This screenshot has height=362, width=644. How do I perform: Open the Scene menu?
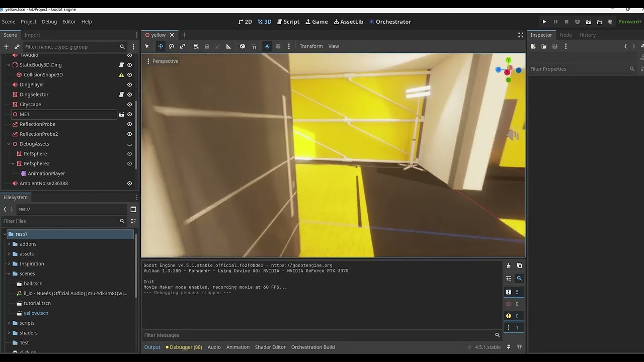pos(9,22)
